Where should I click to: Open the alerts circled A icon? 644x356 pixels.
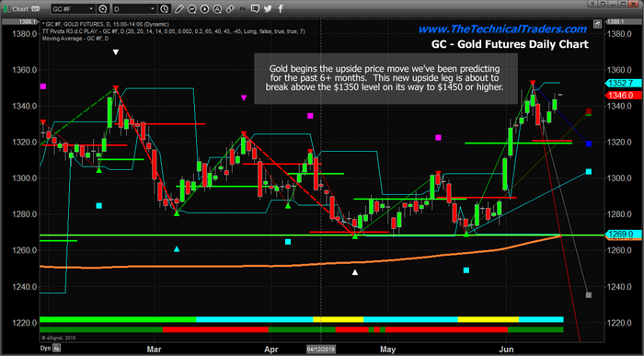tap(217, 8)
